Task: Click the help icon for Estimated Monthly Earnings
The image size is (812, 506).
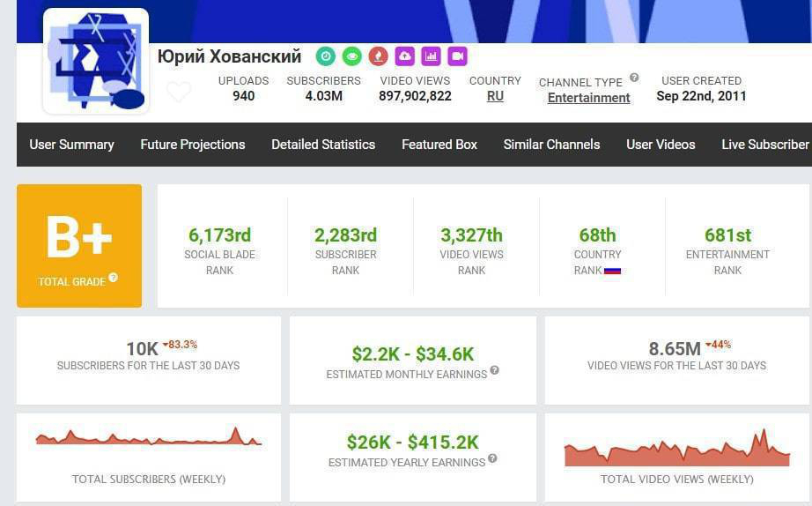Action: 494,370
